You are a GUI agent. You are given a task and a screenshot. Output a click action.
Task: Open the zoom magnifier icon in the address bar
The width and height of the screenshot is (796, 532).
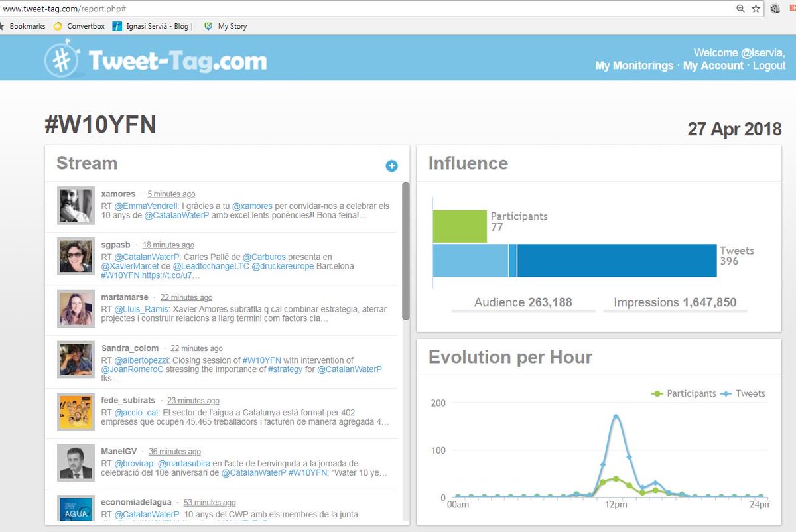tap(741, 9)
